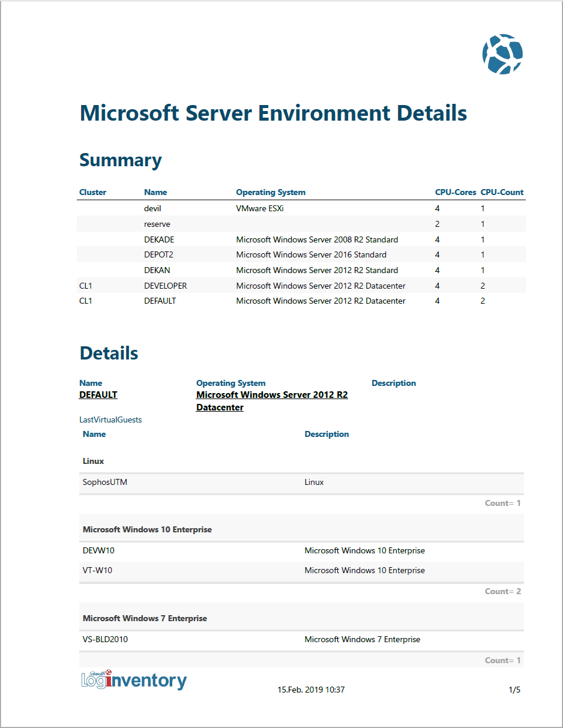Select the DEPOT2 server name
Screen dimensions: 563x728
pos(158,254)
